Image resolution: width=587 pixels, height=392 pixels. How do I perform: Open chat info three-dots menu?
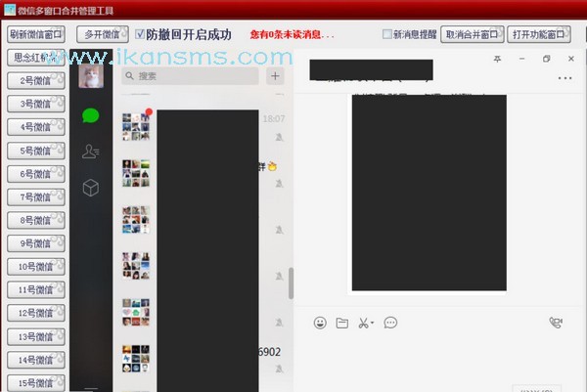tap(564, 78)
